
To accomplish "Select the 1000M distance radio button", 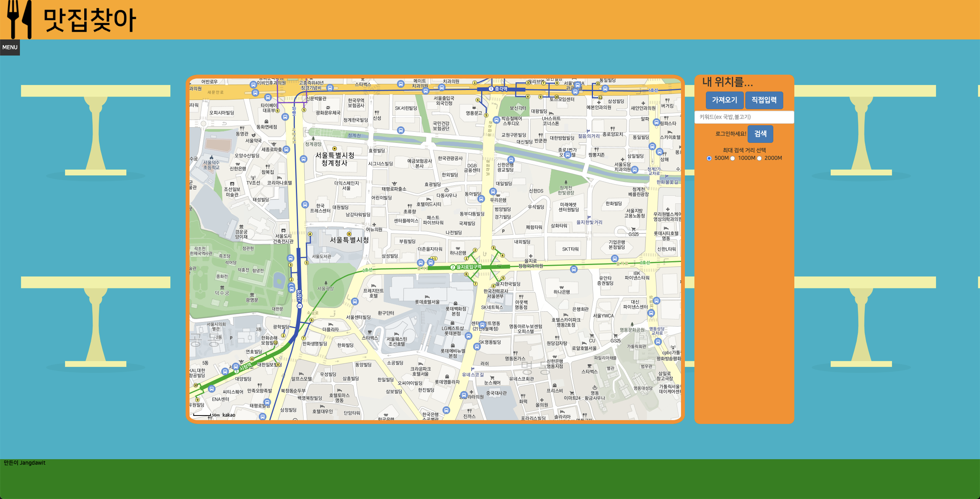I will coord(733,159).
